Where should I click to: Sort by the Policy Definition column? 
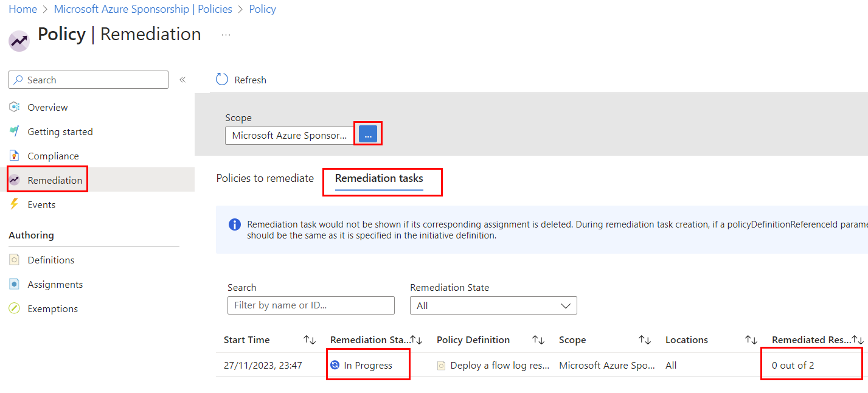[538, 340]
